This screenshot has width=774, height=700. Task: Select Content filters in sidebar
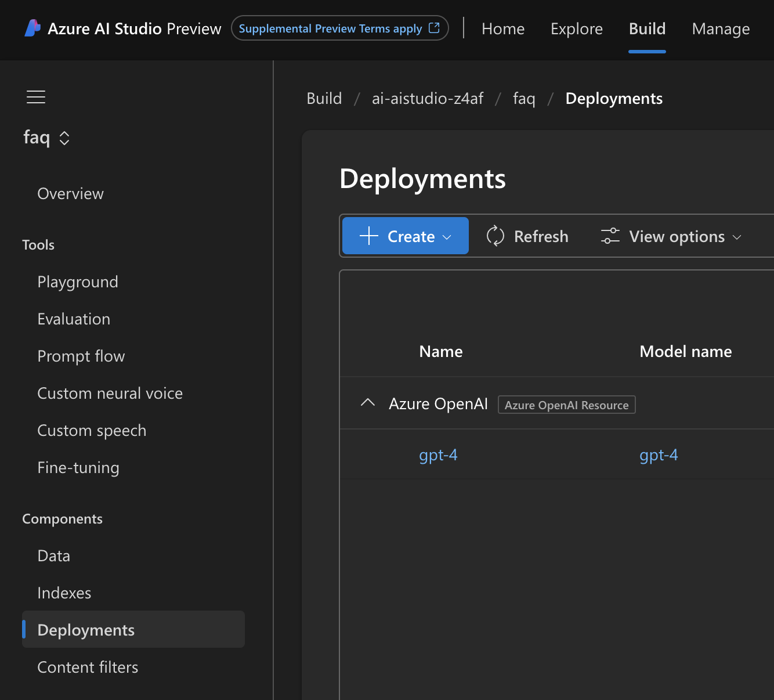click(x=88, y=667)
